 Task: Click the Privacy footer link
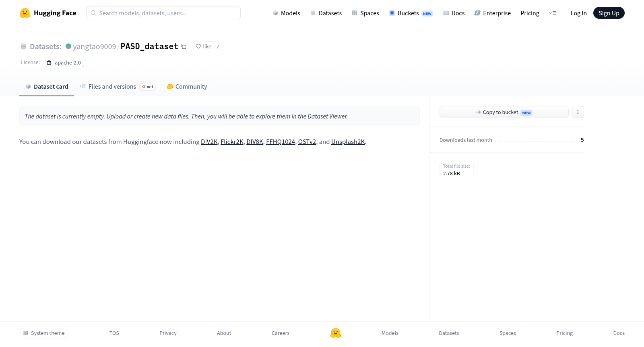click(x=168, y=333)
